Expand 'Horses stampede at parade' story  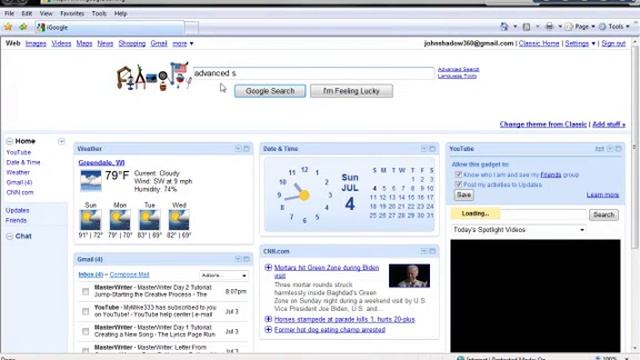click(x=268, y=319)
